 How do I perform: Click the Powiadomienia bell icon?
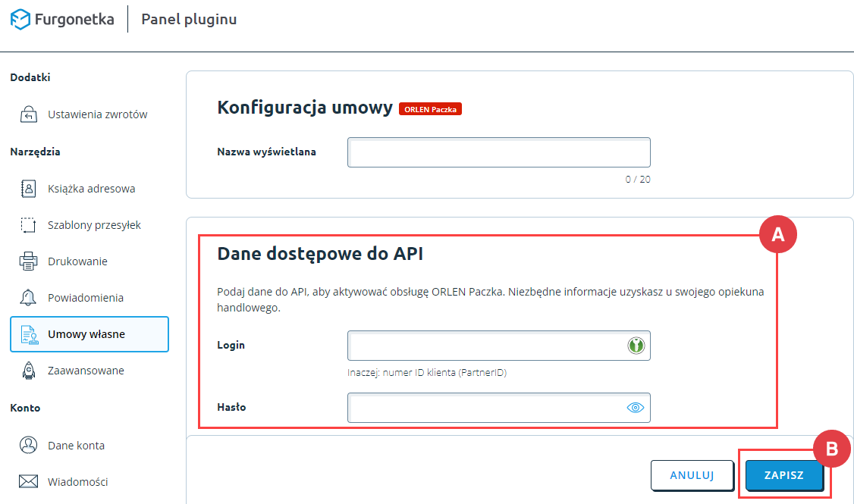coord(28,298)
